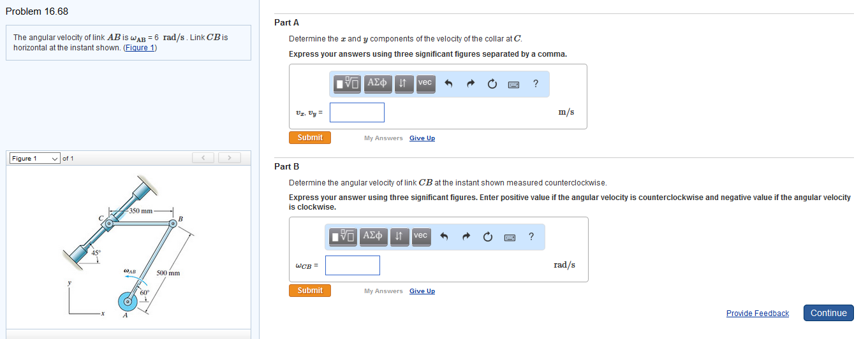Go to previous figure with left arrow
The width and height of the screenshot is (868, 339).
click(203, 158)
